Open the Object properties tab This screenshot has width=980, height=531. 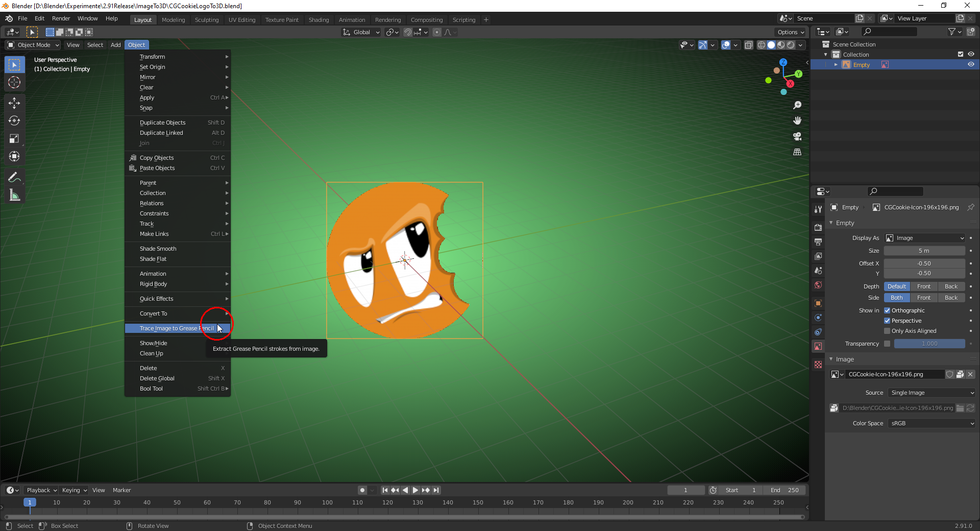pos(818,303)
